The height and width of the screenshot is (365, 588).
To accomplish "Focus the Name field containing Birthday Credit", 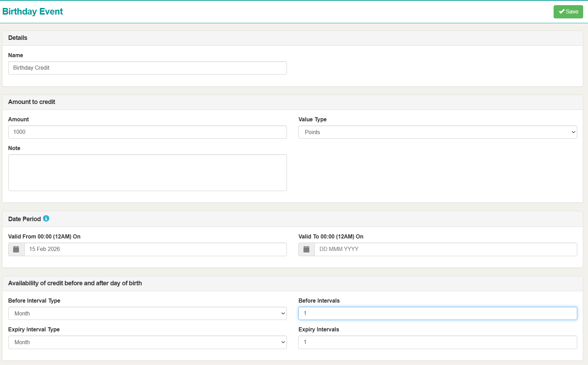I will pyautogui.click(x=147, y=68).
